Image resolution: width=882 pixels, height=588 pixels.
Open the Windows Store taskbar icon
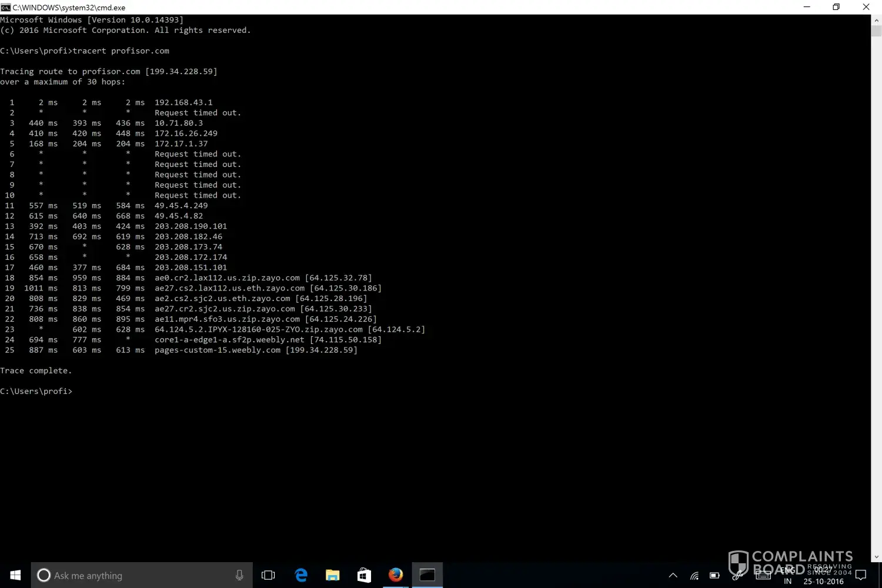(365, 575)
